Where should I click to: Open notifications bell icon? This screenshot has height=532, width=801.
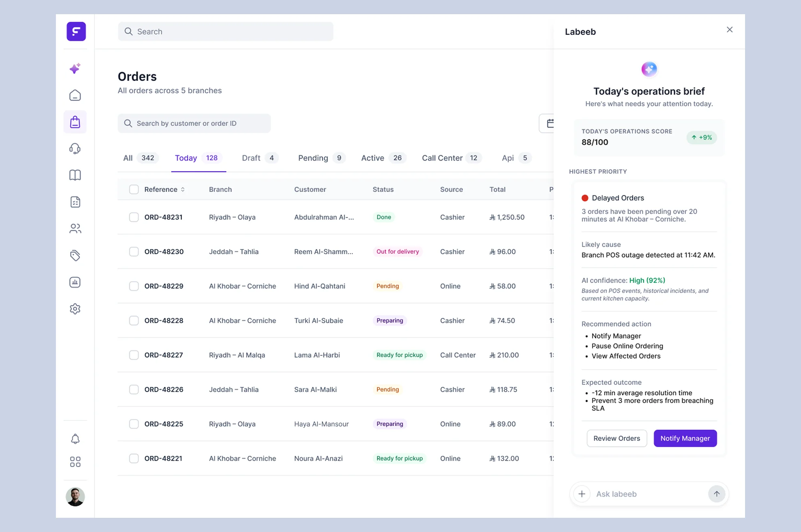(x=75, y=439)
